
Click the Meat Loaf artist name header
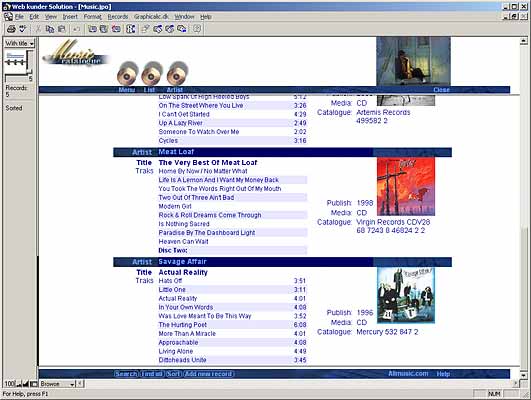click(176, 152)
